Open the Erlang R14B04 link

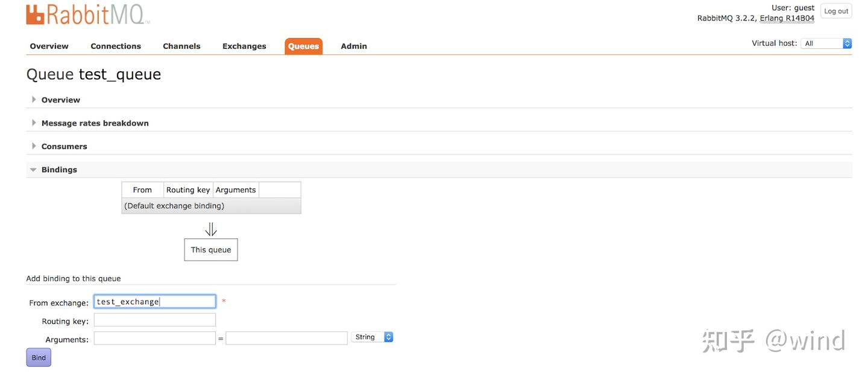(x=787, y=18)
